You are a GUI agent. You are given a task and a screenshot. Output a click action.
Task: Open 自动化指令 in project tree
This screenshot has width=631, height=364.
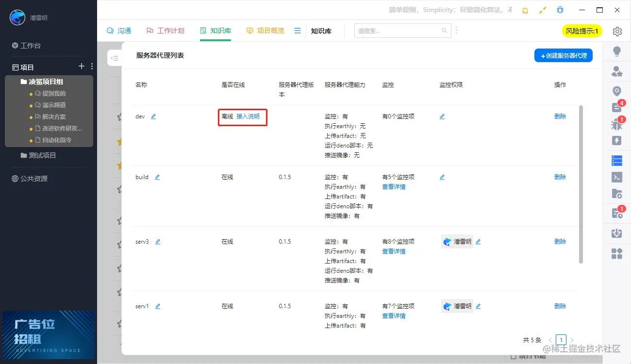pyautogui.click(x=53, y=140)
